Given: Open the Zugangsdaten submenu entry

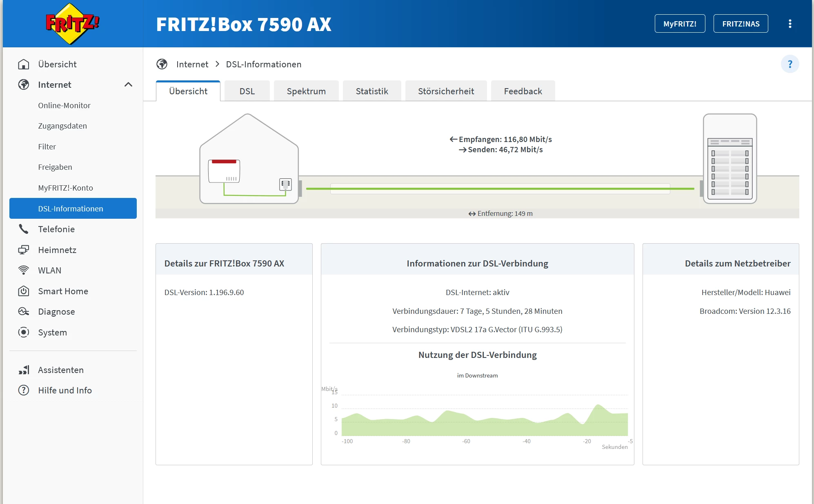Looking at the screenshot, I should pos(62,126).
